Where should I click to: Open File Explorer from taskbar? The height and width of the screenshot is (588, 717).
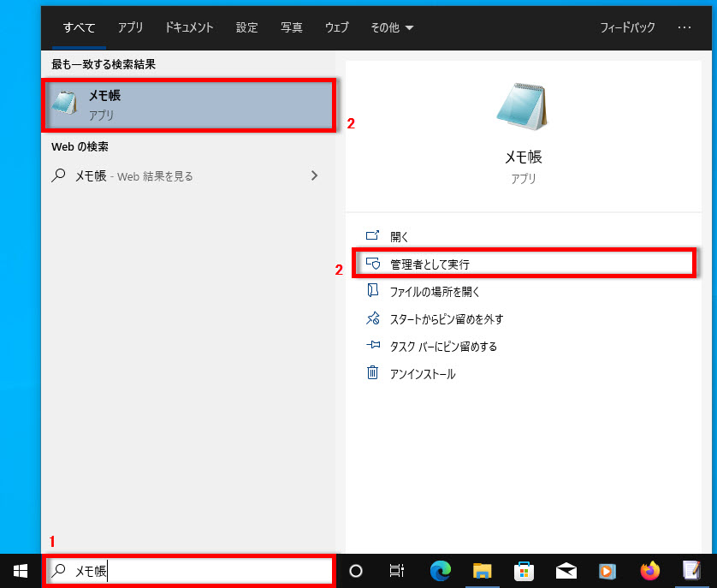(x=482, y=571)
